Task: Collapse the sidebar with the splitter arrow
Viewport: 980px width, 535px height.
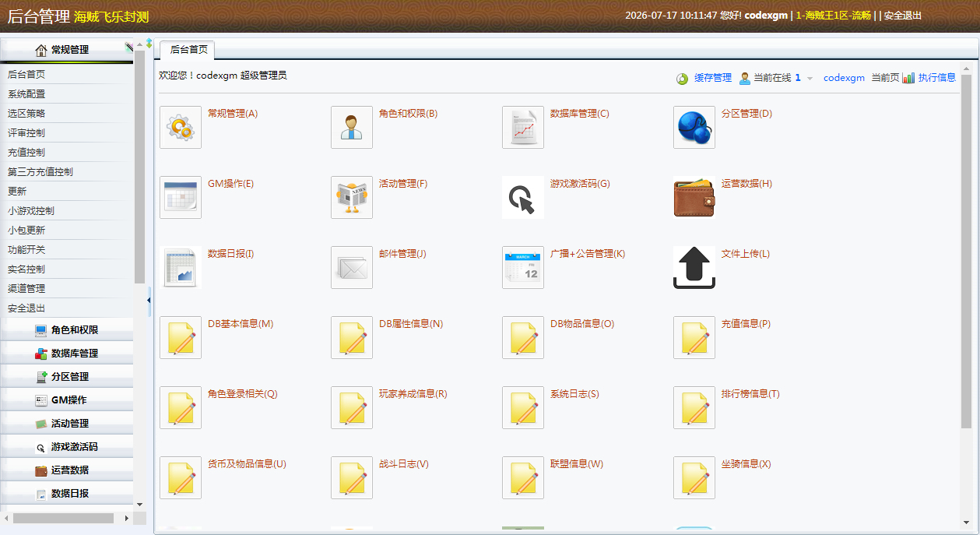Action: click(x=149, y=301)
